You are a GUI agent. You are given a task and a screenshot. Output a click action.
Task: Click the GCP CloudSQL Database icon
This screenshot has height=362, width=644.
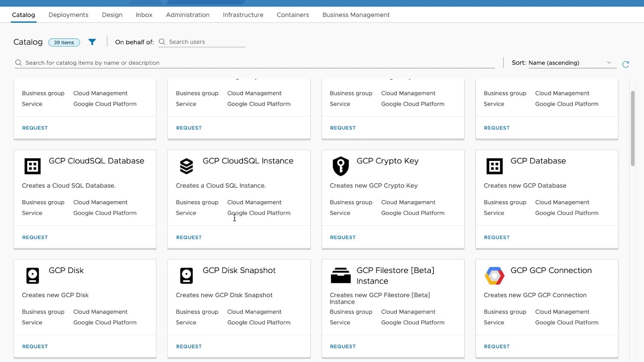(x=33, y=166)
